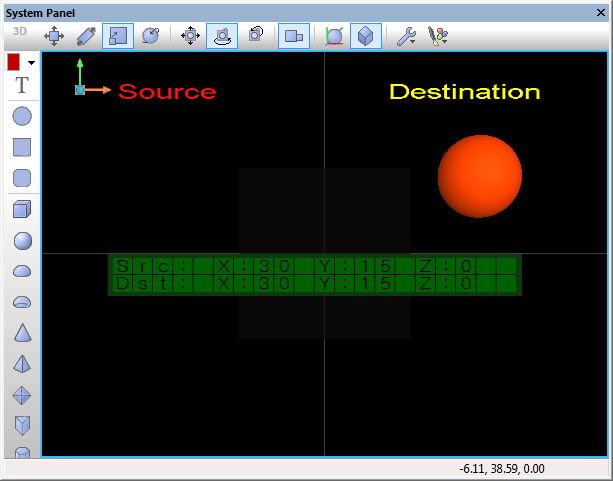
Task: Click the yellow Destination label
Action: 465,92
